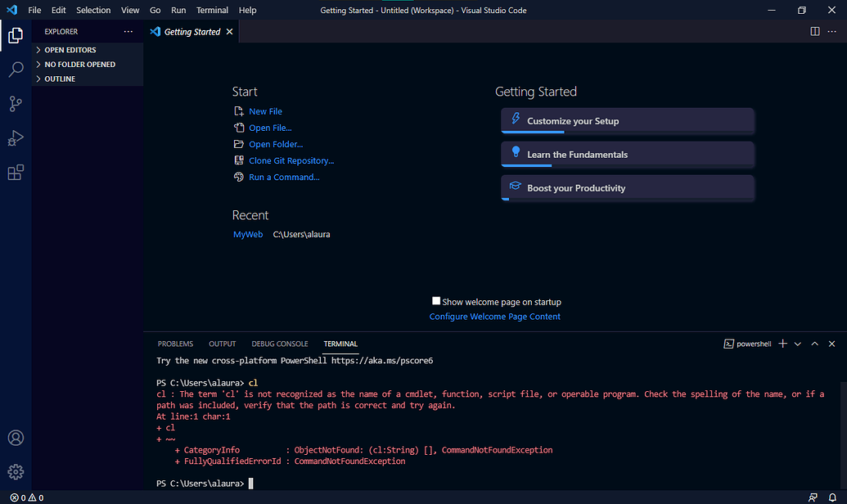847x504 pixels.
Task: Split the editor using the top-right icon
Action: [815, 31]
